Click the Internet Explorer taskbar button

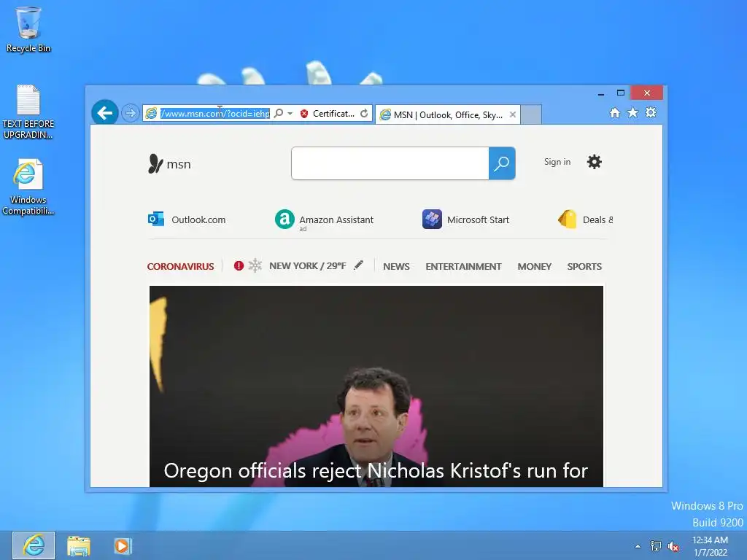coord(34,545)
